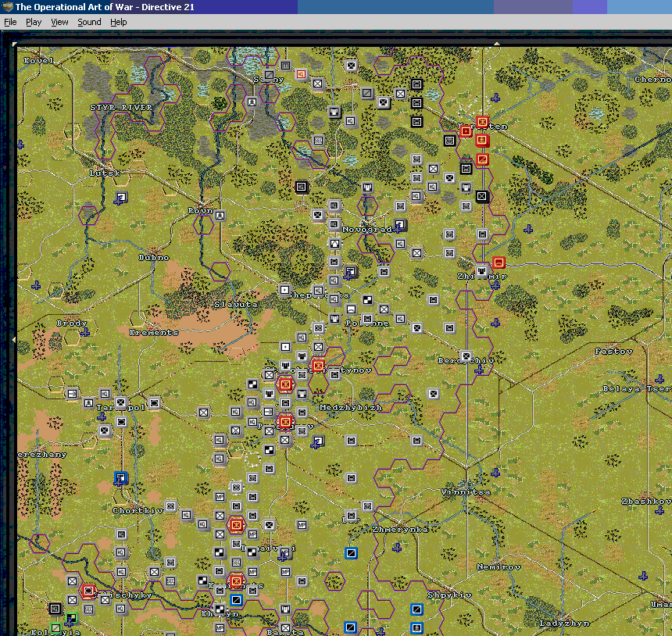Viewport: 672px width, 636px height.
Task: Select the blue cavalry counter south of Zhmerynka
Action: (351, 553)
